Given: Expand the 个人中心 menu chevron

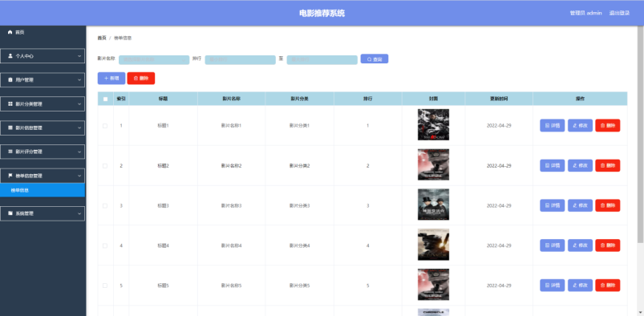Looking at the screenshot, I should pos(79,56).
